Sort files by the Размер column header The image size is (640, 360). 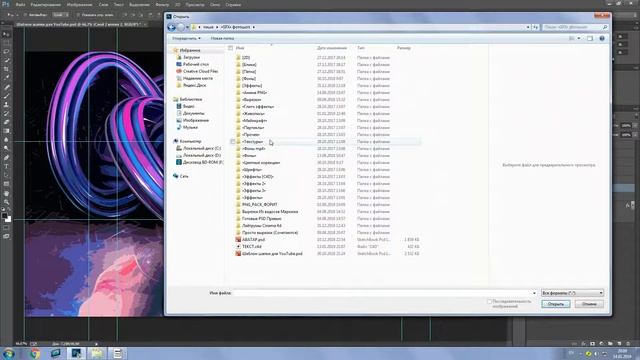404,48
